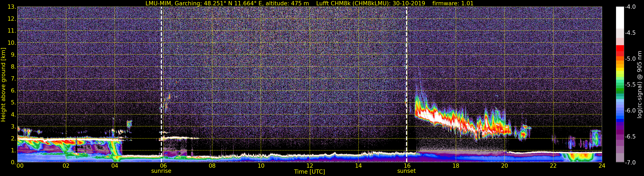Viewport: 644px width, 176px height.
Task: Select the dashed white sunset line
Action: coord(406,84)
